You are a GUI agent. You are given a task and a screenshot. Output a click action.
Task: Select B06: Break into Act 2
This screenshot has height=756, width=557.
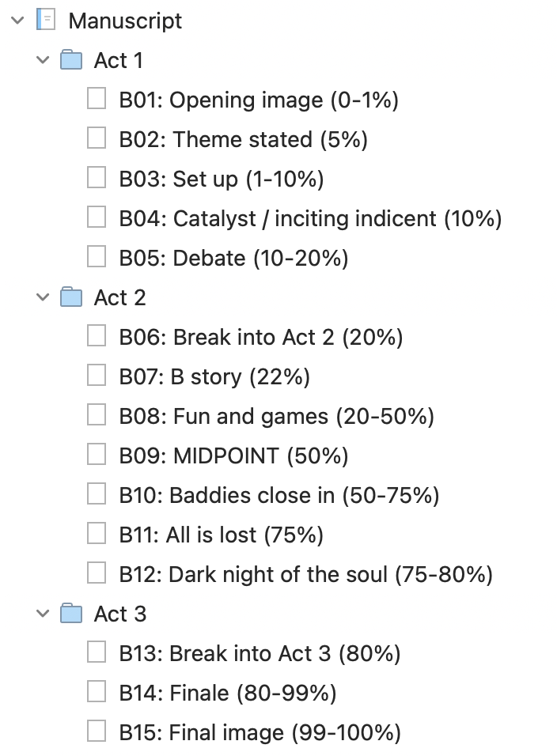pyautogui.click(x=261, y=337)
